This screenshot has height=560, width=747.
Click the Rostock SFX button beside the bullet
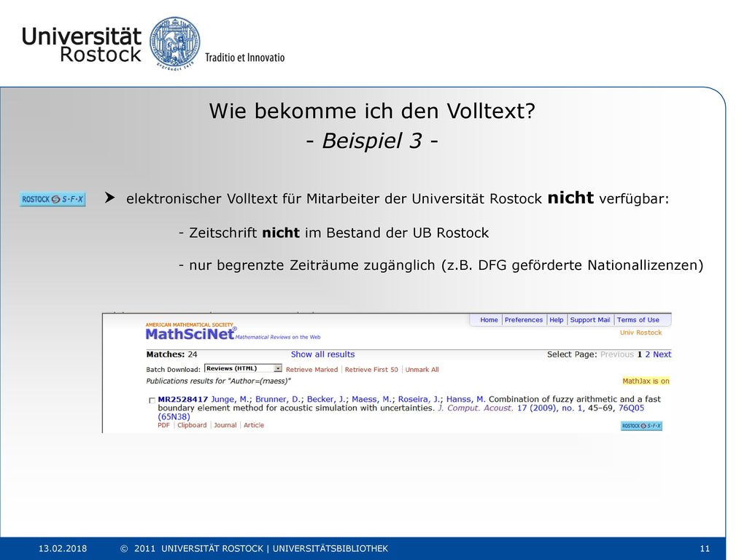coord(53,199)
